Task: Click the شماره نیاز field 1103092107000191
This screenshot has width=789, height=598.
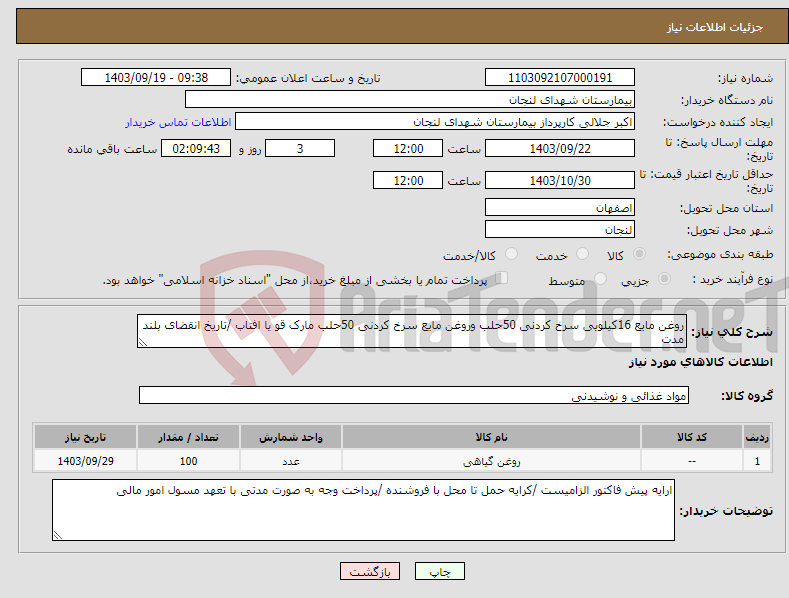Action: click(x=560, y=78)
